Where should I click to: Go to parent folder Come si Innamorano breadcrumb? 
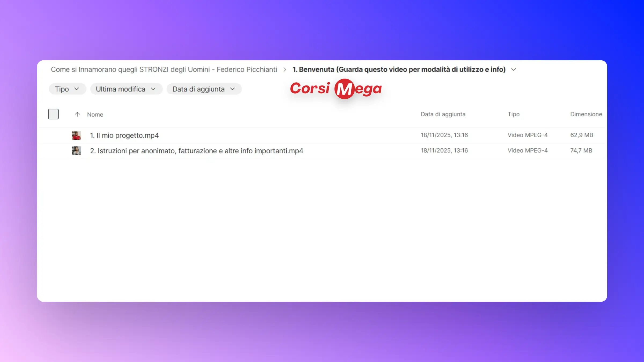click(x=164, y=69)
